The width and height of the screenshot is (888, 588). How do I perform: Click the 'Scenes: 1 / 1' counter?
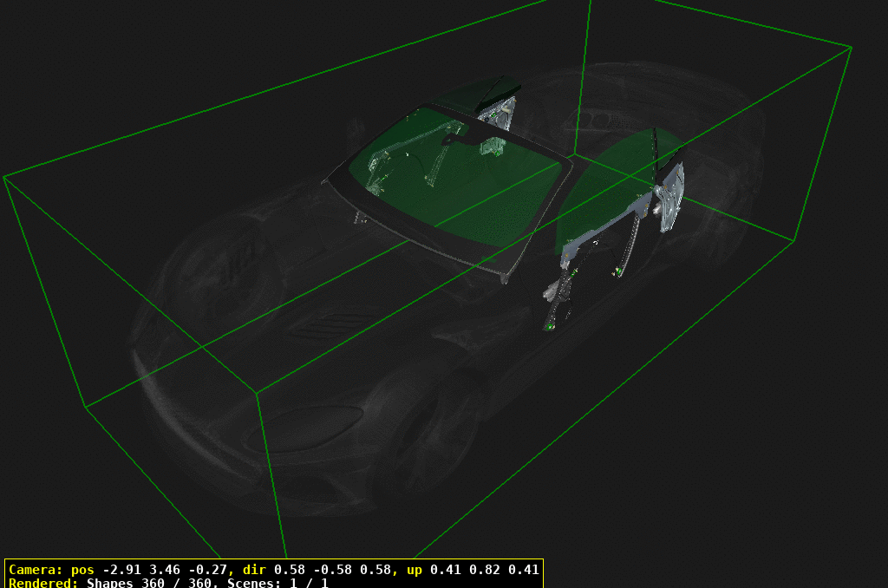[277, 583]
